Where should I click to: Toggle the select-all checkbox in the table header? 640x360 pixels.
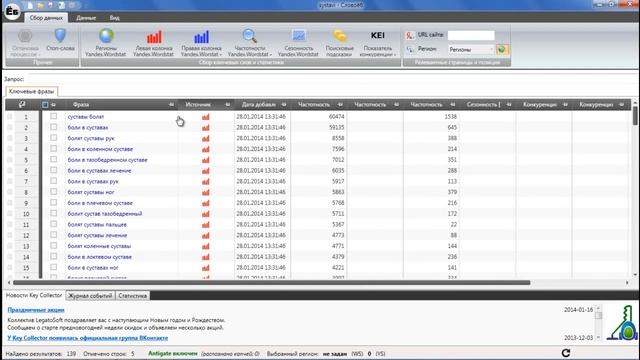(x=45, y=104)
